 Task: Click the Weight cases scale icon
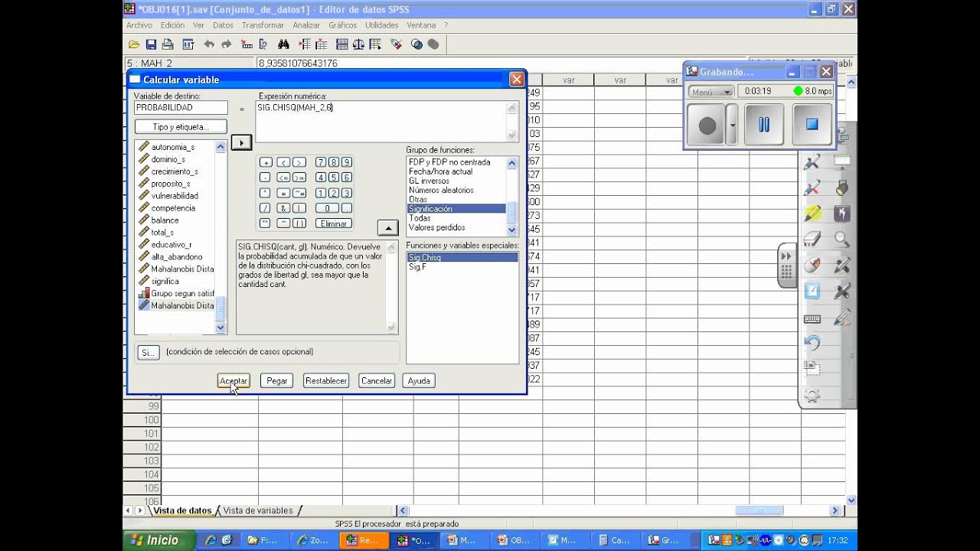pos(359,44)
